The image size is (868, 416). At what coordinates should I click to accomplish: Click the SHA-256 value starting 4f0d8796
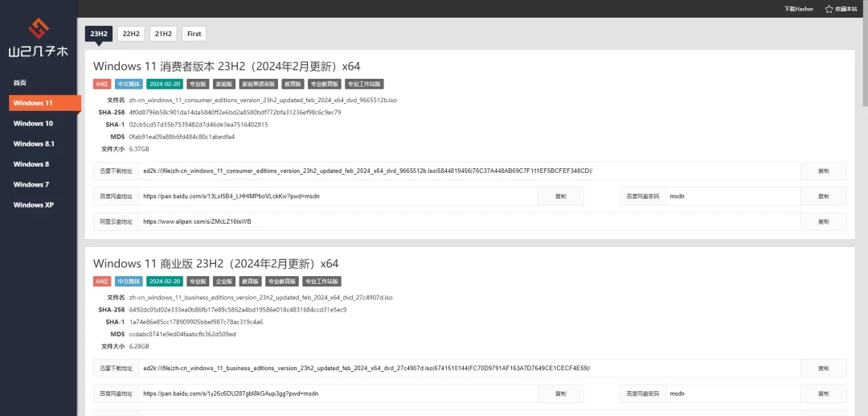click(235, 113)
